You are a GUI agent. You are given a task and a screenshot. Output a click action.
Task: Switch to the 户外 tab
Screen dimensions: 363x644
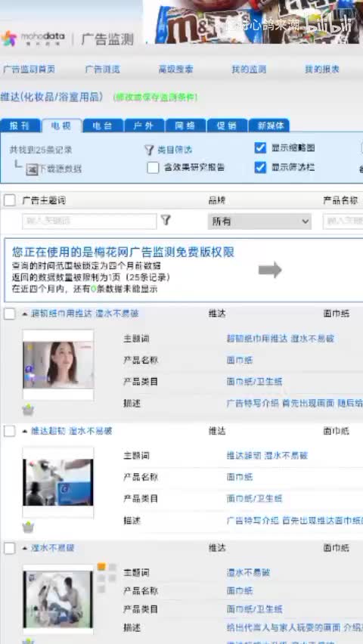coord(144,125)
